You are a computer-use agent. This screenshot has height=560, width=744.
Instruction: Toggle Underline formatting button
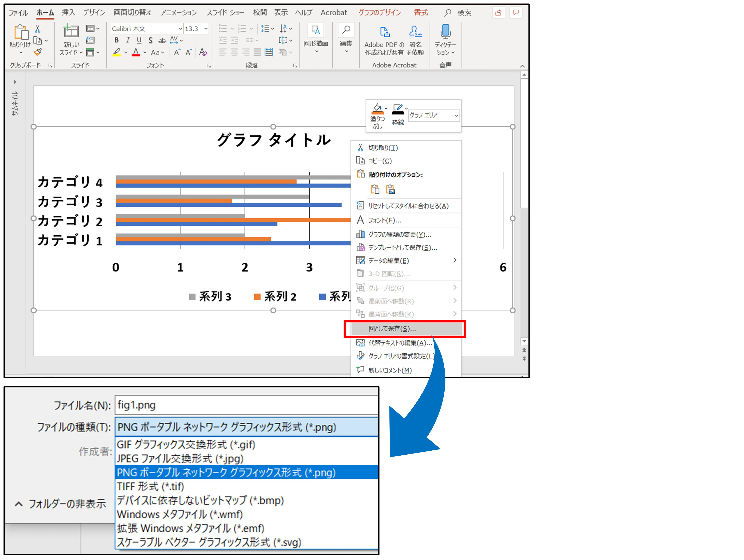tap(139, 40)
